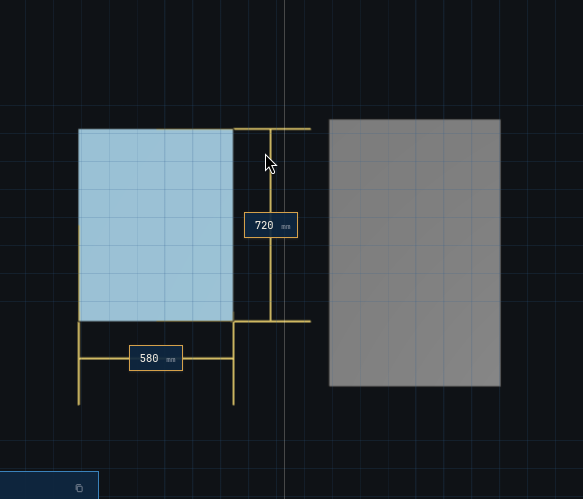Select the light blue rectangle shape

(x=156, y=225)
